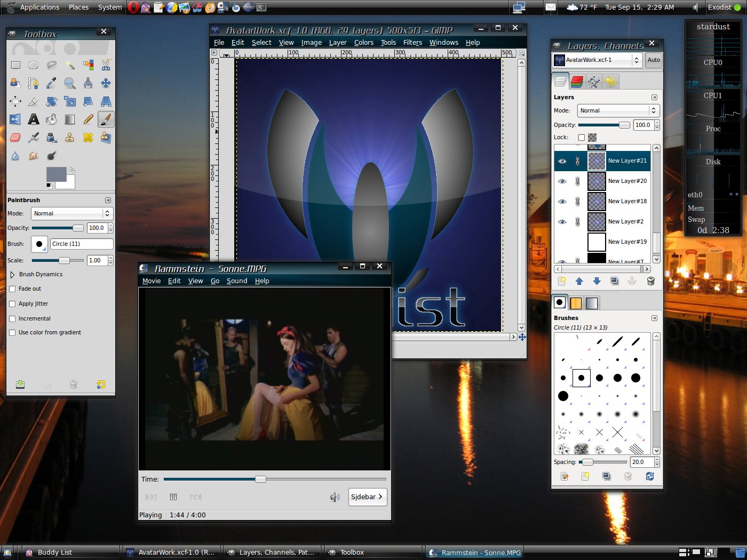The image size is (747, 560).
Task: Select the Text tool
Action: pyautogui.click(x=33, y=119)
